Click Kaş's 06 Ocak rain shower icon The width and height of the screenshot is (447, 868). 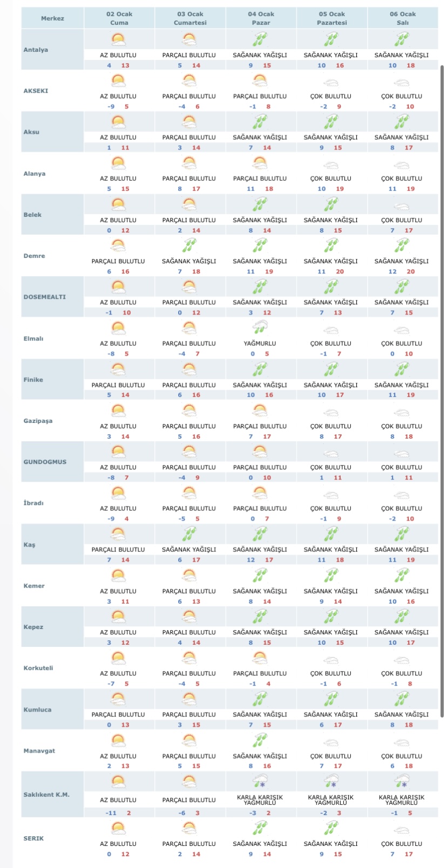402,534
